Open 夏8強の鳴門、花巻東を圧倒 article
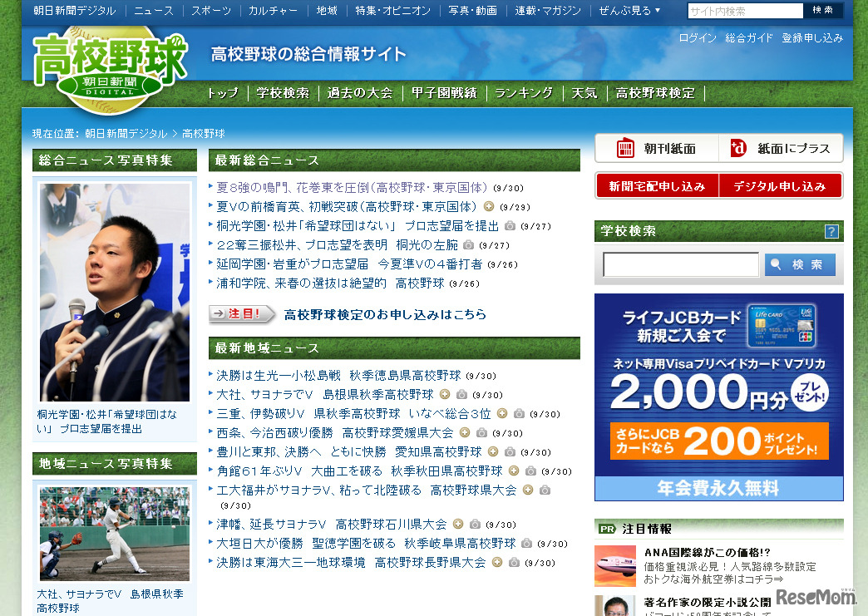The image size is (868, 616). 352,188
